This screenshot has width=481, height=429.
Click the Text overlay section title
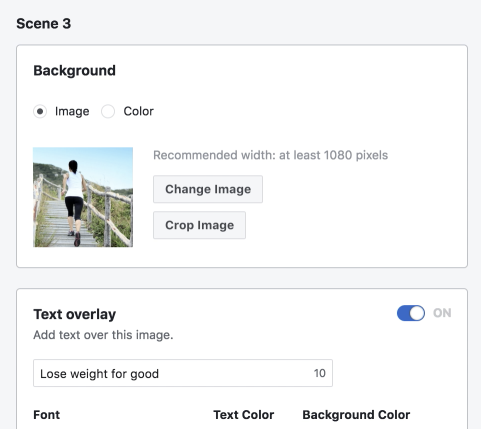pos(75,314)
